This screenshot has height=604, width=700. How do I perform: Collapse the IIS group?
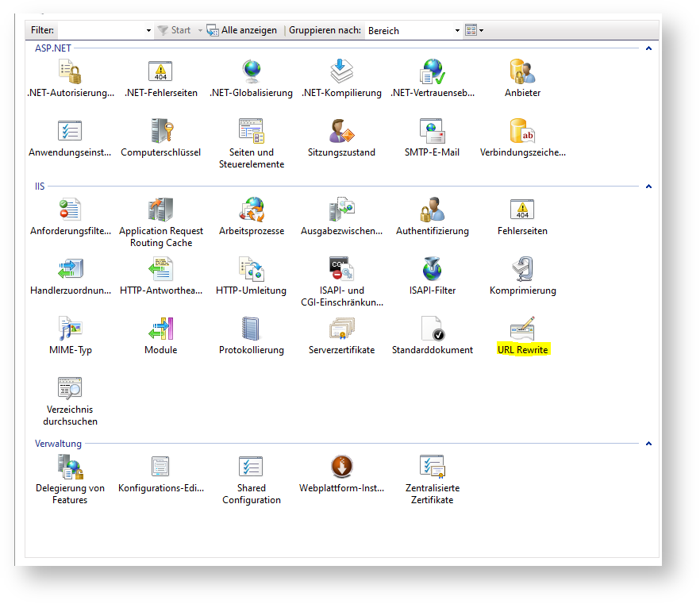(x=648, y=187)
